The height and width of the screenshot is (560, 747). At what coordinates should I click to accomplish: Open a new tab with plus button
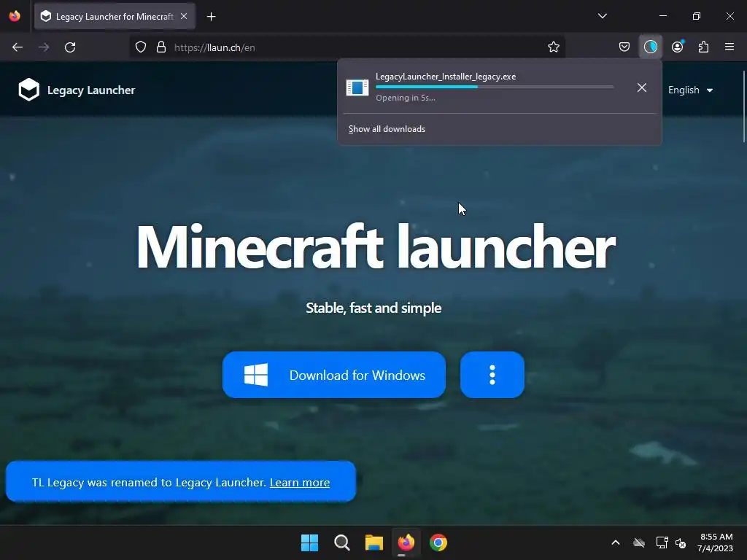[x=211, y=17]
